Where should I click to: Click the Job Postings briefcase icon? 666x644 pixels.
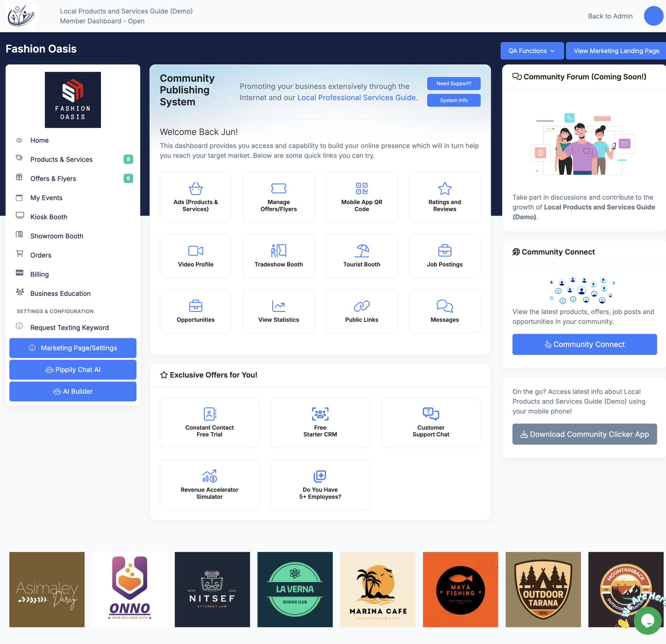click(x=445, y=251)
